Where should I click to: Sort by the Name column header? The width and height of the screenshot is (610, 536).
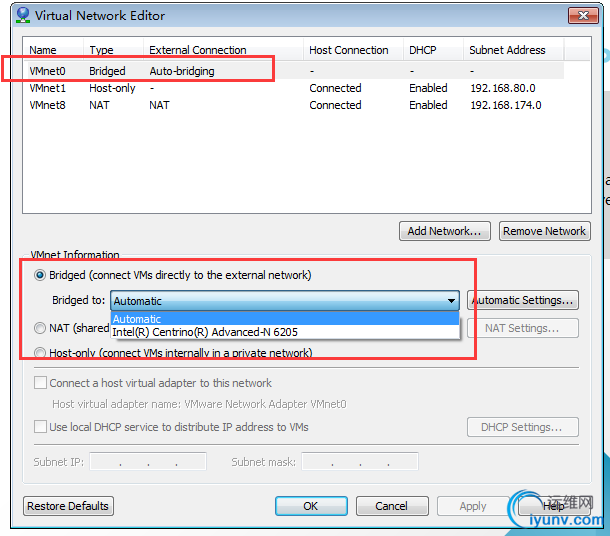(x=54, y=50)
